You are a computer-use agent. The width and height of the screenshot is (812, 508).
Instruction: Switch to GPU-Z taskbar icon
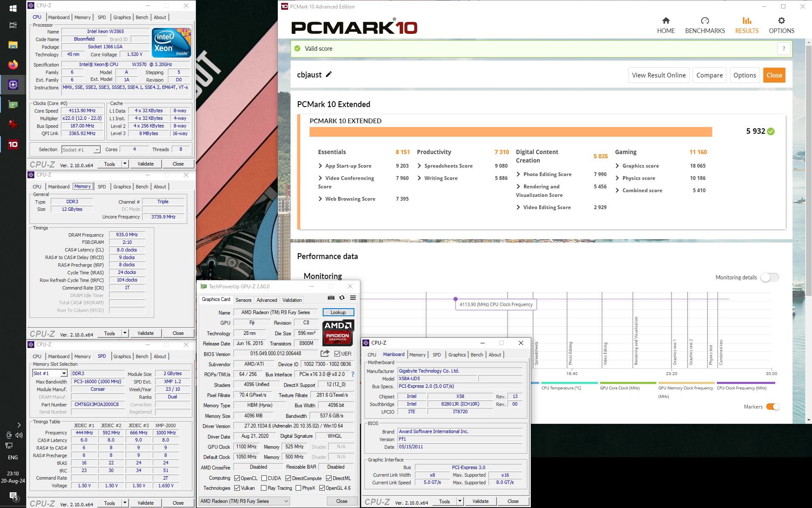13,105
